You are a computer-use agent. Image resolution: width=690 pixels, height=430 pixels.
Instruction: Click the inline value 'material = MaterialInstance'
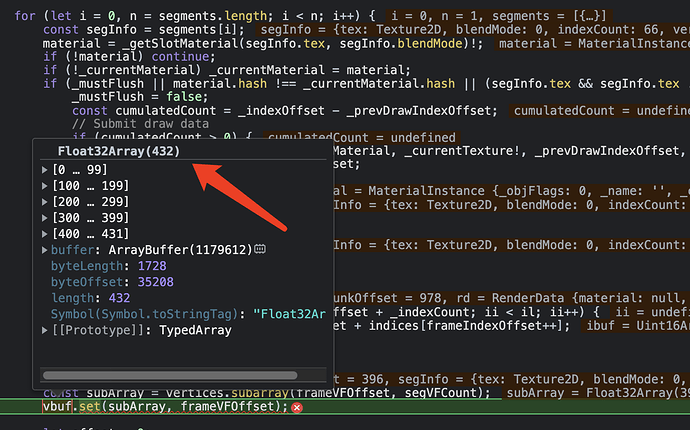coord(594,44)
